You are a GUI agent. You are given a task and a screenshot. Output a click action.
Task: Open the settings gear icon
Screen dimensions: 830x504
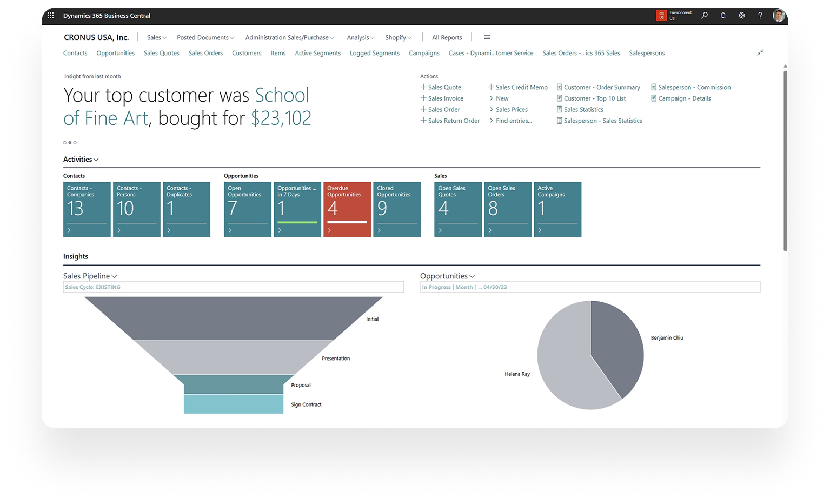tap(741, 16)
